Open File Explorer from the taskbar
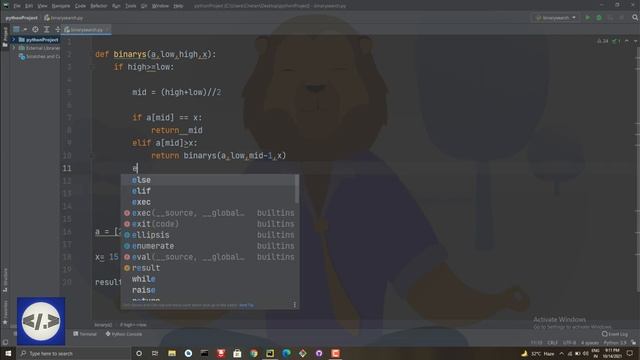The width and height of the screenshot is (640, 360). click(172, 353)
